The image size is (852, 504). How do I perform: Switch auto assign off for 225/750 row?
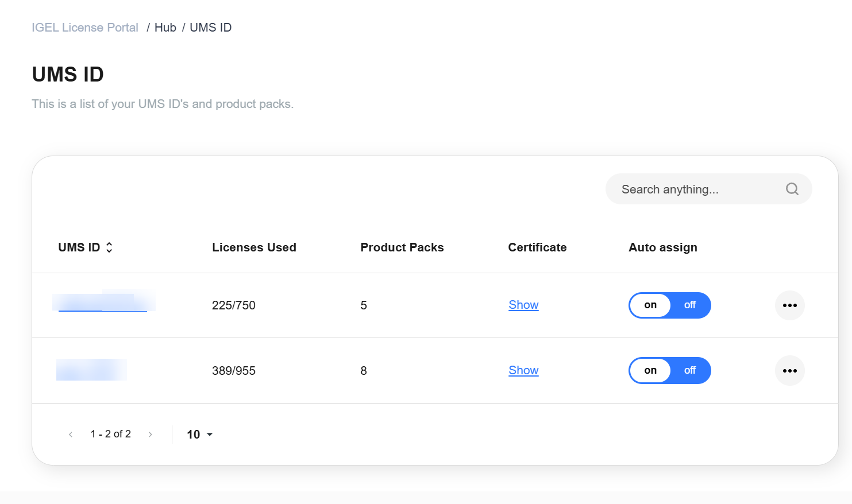(689, 305)
